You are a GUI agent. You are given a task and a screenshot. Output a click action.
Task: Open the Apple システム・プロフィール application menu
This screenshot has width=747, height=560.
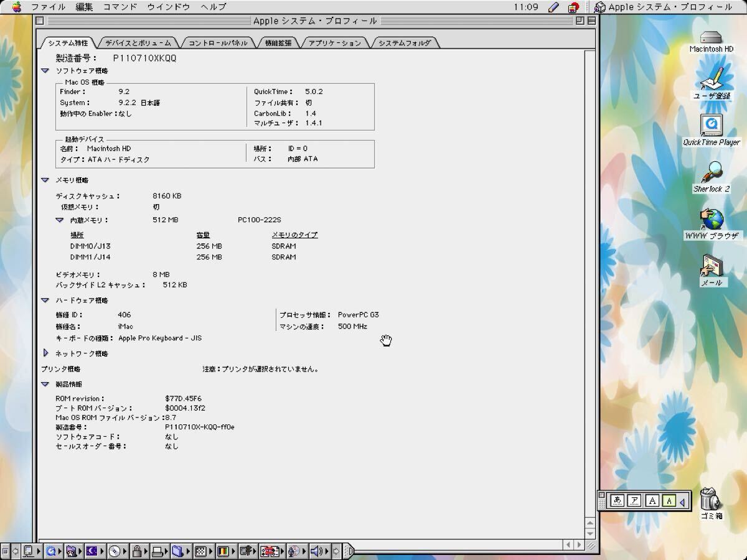click(663, 7)
